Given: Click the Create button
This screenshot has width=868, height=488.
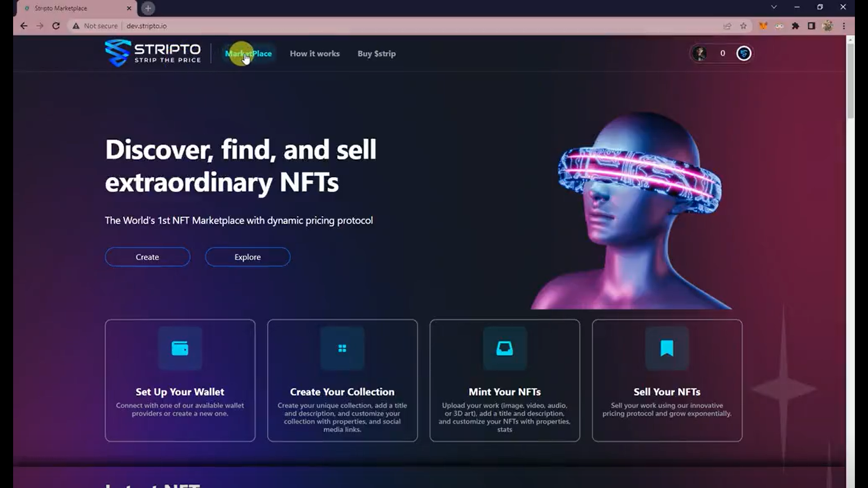Looking at the screenshot, I should [147, 257].
